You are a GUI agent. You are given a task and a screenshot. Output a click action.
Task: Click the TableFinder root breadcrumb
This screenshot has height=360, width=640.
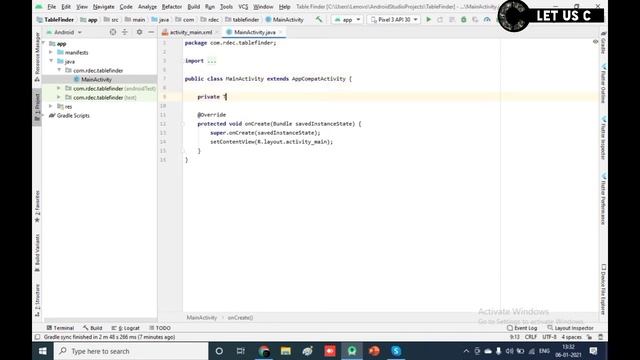(55, 19)
